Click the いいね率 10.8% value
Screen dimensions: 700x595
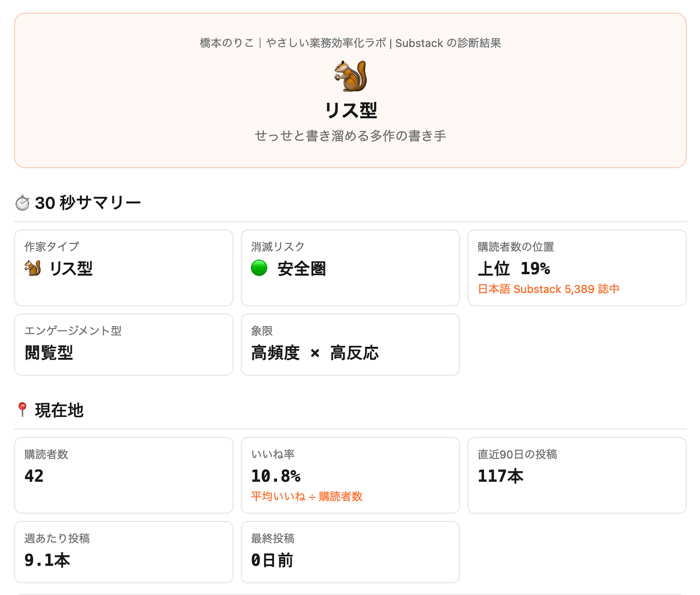(x=276, y=476)
